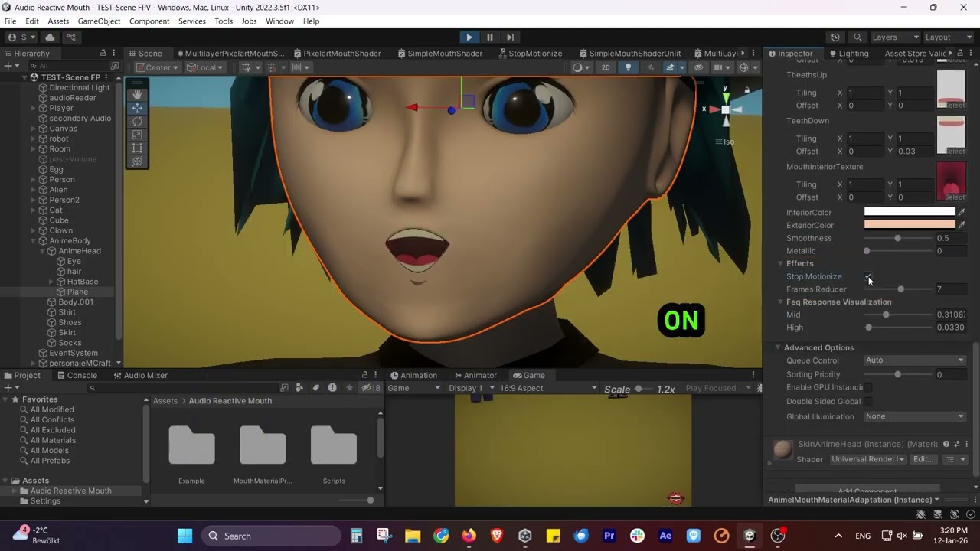Select the Scale tool in Scene
Screen dimensions: 980x551
pyautogui.click(x=137, y=135)
